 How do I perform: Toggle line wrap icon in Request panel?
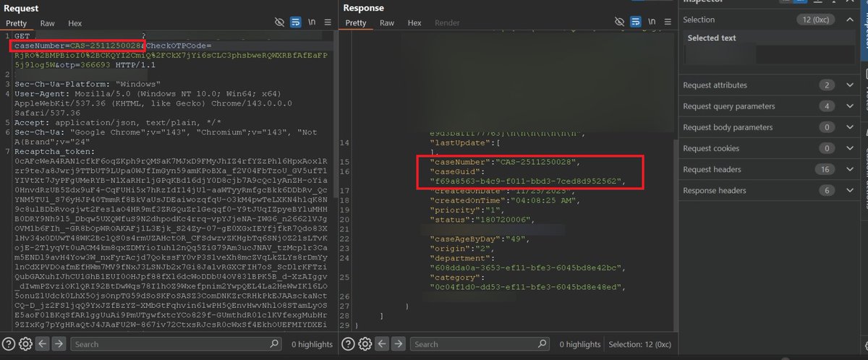[295, 23]
